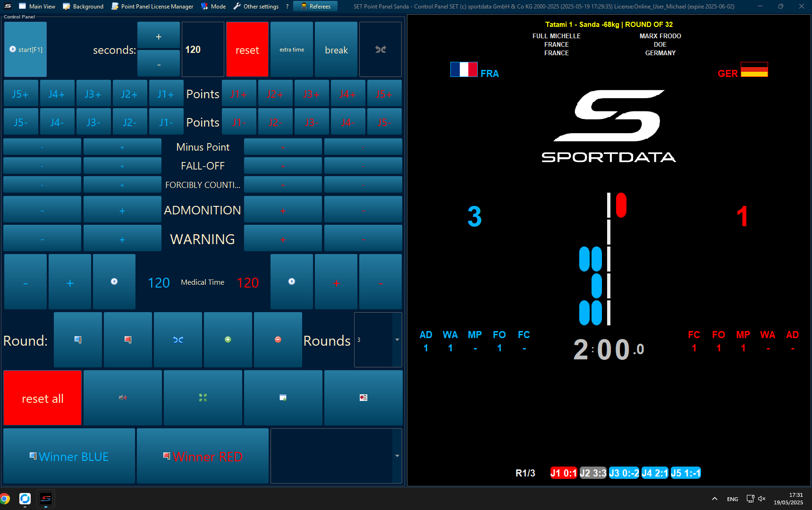
Task: Open the ? help menu
Action: pos(287,6)
